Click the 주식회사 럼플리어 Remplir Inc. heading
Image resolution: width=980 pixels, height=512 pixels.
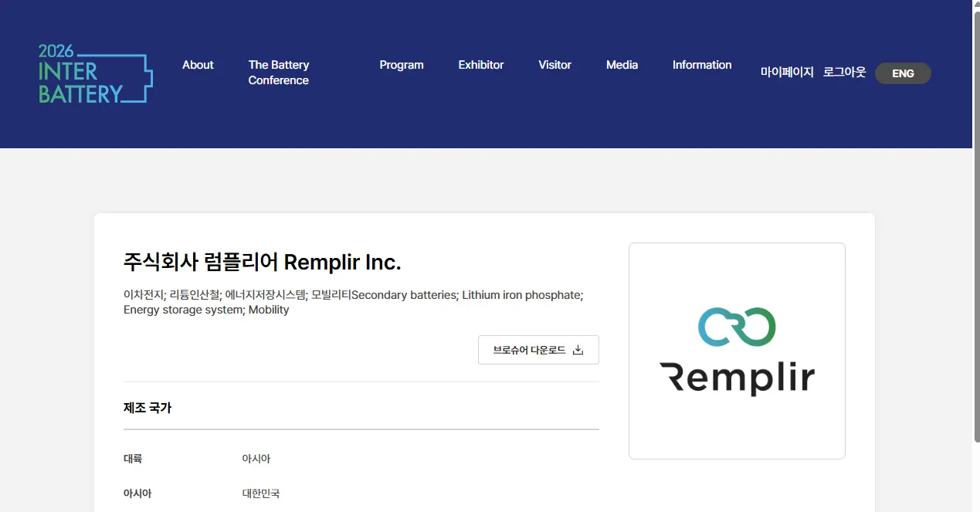click(263, 262)
